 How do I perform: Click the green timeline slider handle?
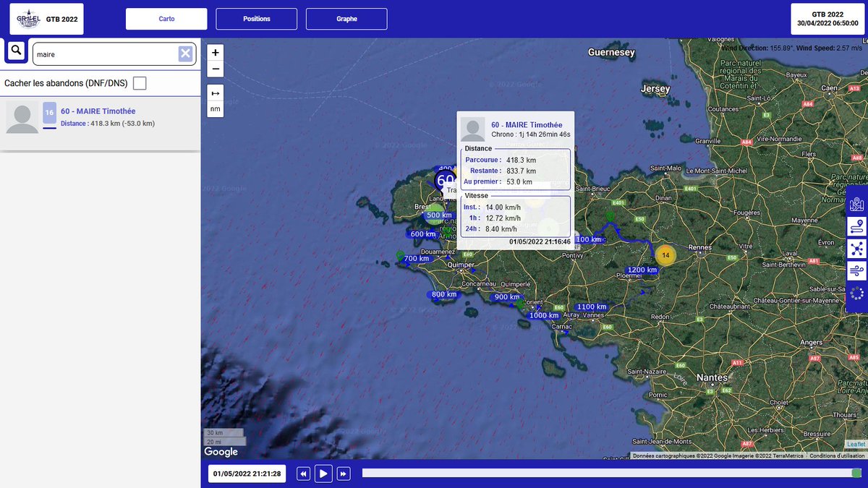pos(856,474)
